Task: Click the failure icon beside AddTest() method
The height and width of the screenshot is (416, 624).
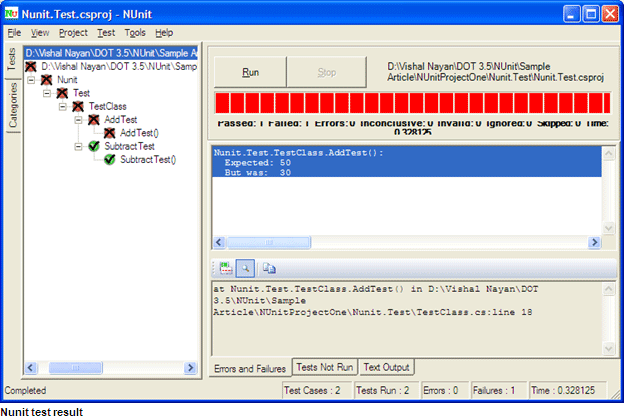Action: (109, 133)
